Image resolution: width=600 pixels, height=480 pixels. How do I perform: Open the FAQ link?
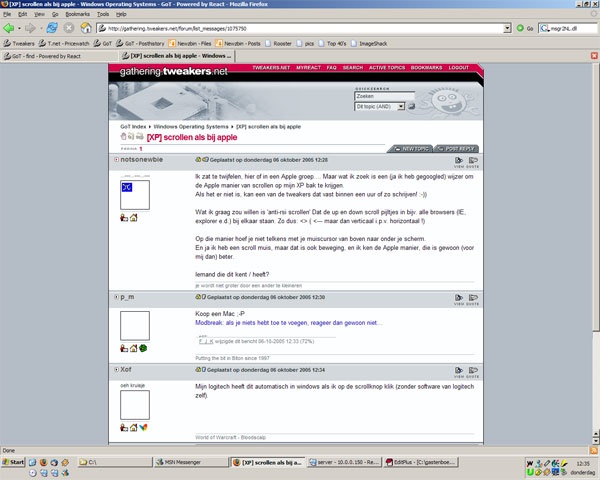coord(331,68)
